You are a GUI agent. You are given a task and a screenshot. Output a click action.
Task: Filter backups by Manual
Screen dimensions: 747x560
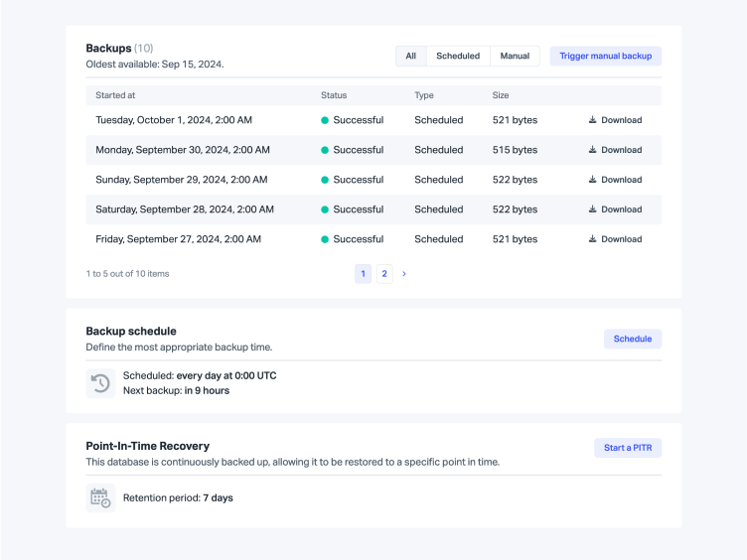pos(515,57)
